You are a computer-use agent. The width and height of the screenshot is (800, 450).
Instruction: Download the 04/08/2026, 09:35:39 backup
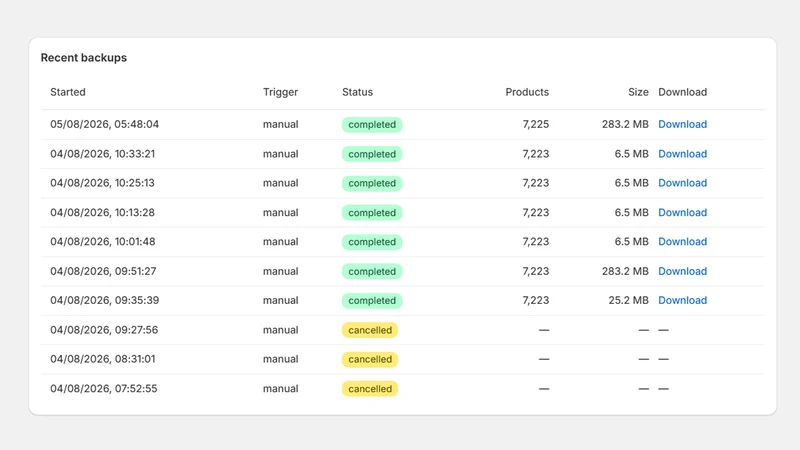682,301
